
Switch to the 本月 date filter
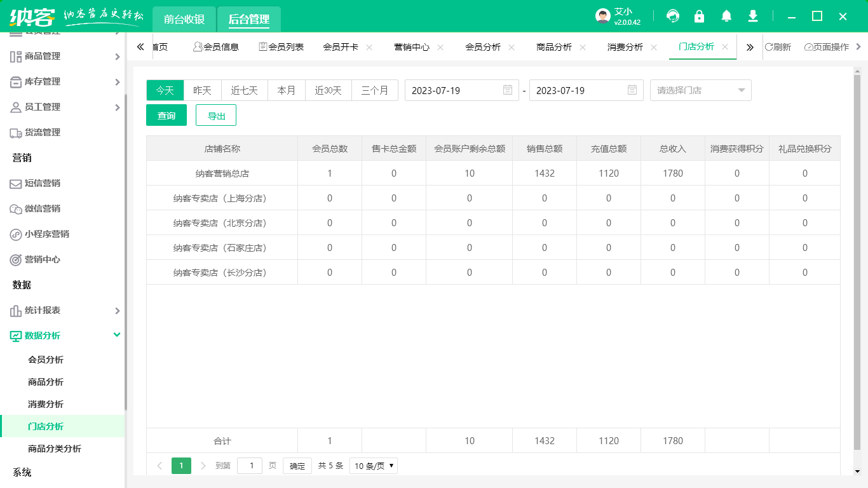(x=286, y=90)
